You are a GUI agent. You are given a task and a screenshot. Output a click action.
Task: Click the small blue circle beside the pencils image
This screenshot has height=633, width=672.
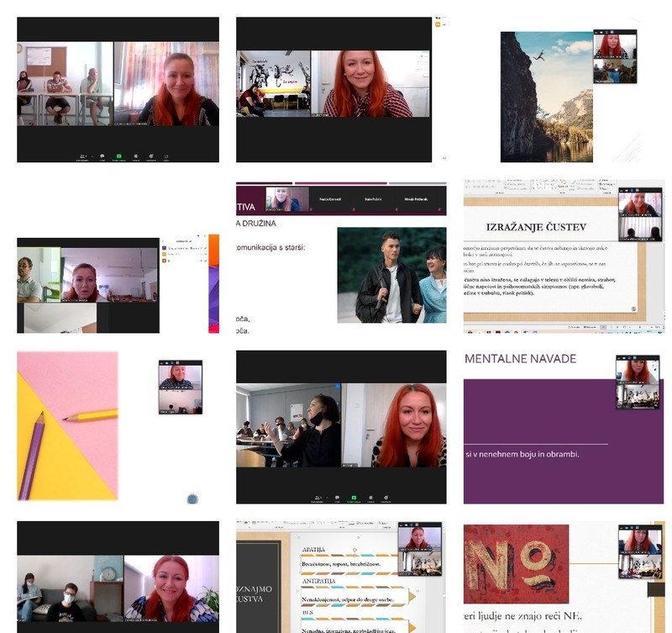192,499
